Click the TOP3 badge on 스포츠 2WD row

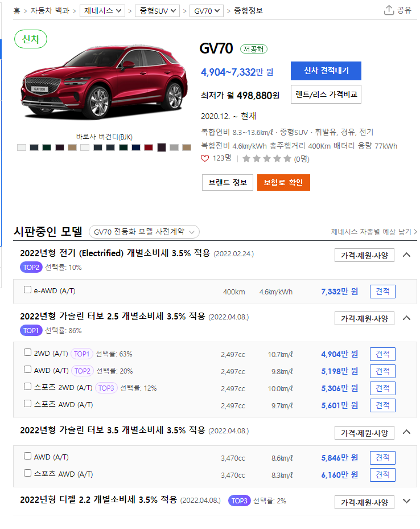106,388
